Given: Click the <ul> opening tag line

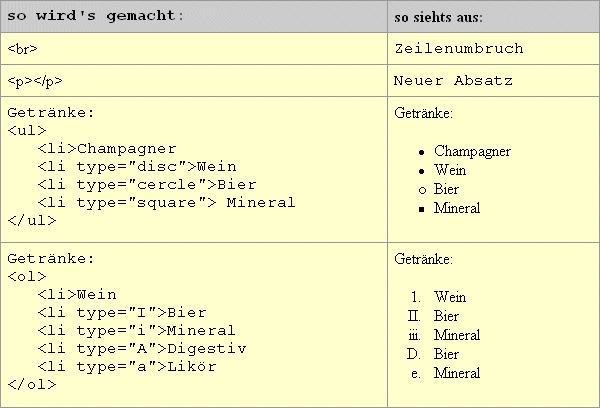Looking at the screenshot, I should 27,131.
